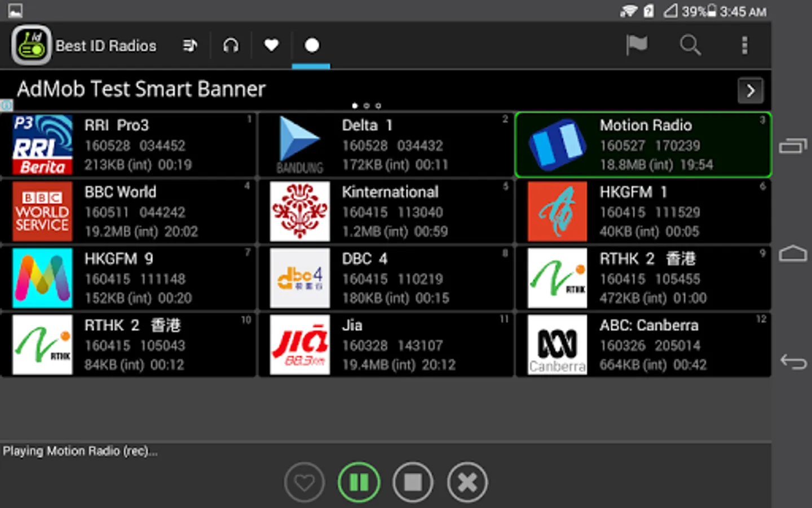Select RRI Pro3 recording title
Image resolution: width=812 pixels, height=508 pixels.
[117, 125]
